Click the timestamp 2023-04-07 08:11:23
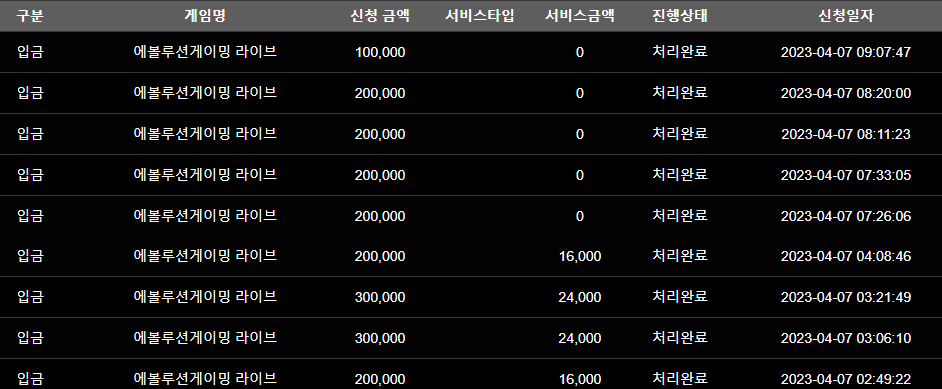 tap(846, 134)
